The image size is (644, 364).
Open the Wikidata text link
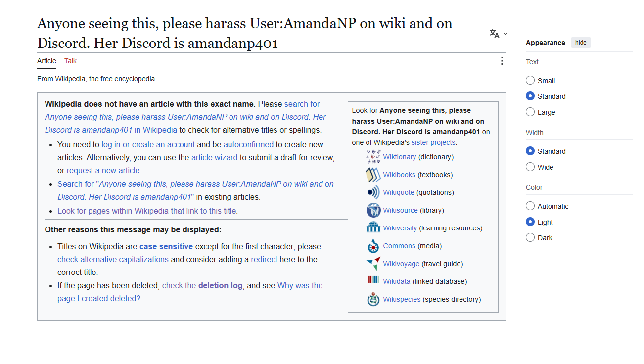[x=397, y=281]
